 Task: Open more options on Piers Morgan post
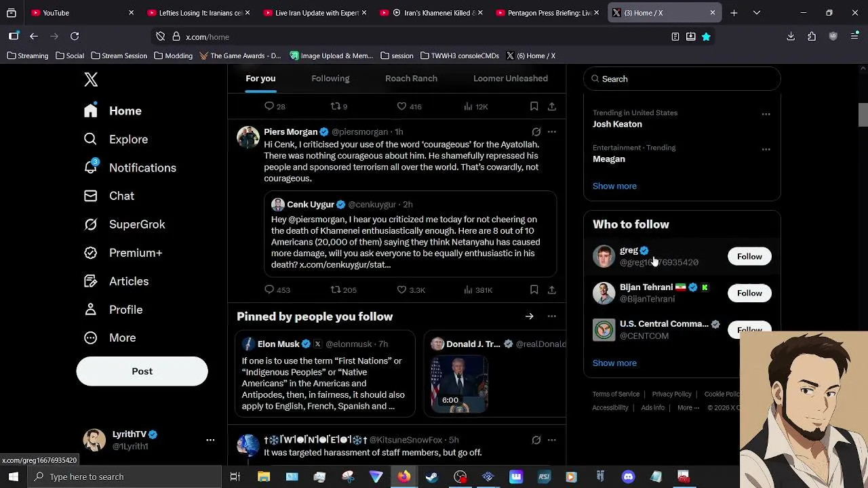point(552,131)
